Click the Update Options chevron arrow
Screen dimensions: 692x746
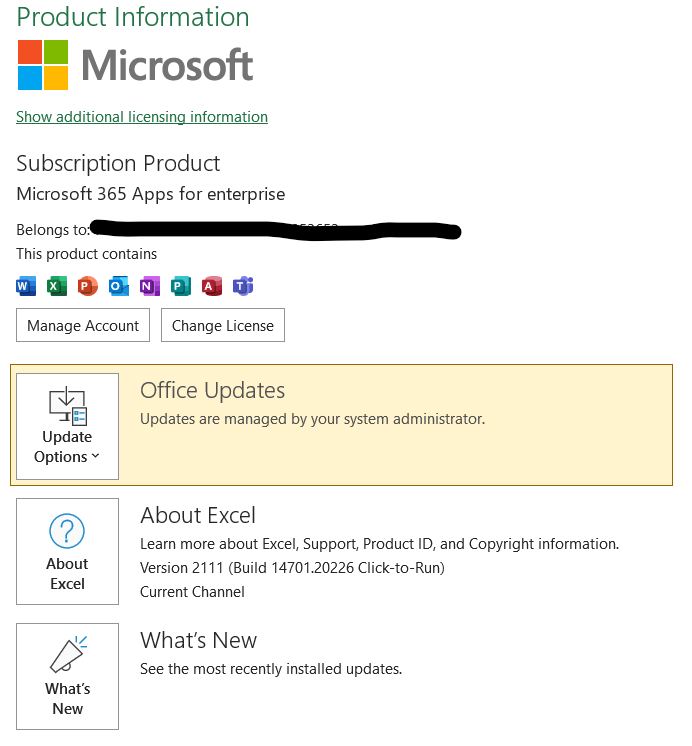95,456
